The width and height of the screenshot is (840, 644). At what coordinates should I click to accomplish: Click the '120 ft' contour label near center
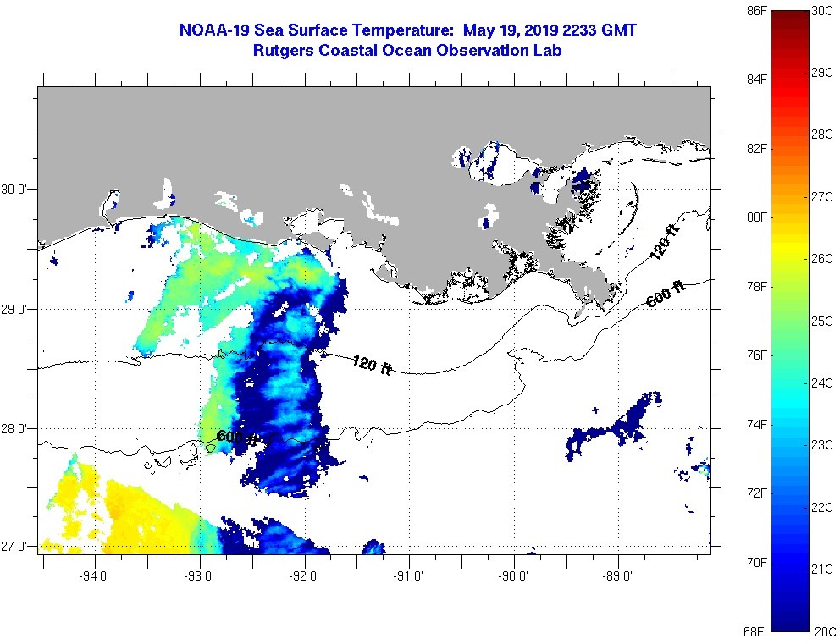pyautogui.click(x=372, y=365)
